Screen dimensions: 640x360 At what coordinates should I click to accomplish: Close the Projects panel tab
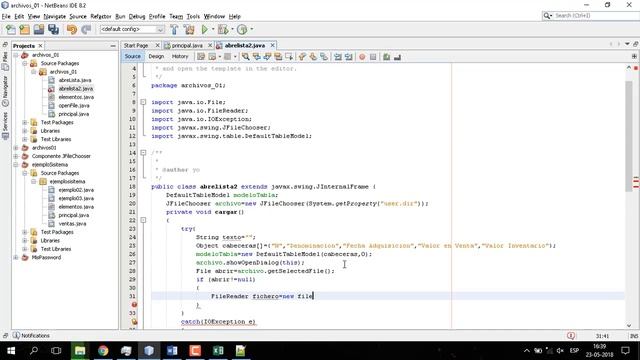[40, 46]
